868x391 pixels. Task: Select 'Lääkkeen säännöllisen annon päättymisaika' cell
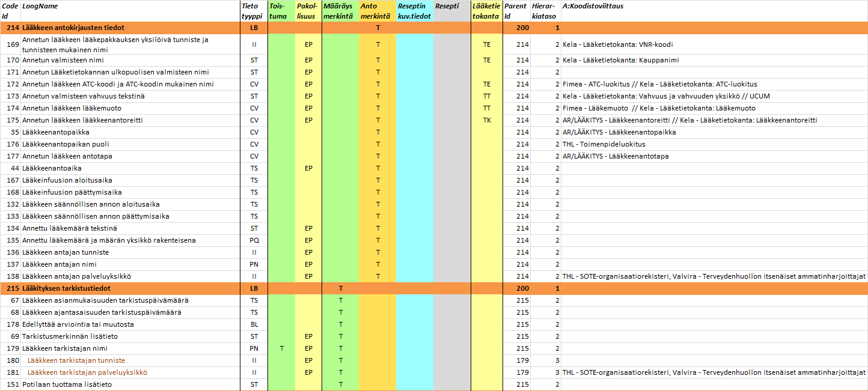click(x=130, y=216)
